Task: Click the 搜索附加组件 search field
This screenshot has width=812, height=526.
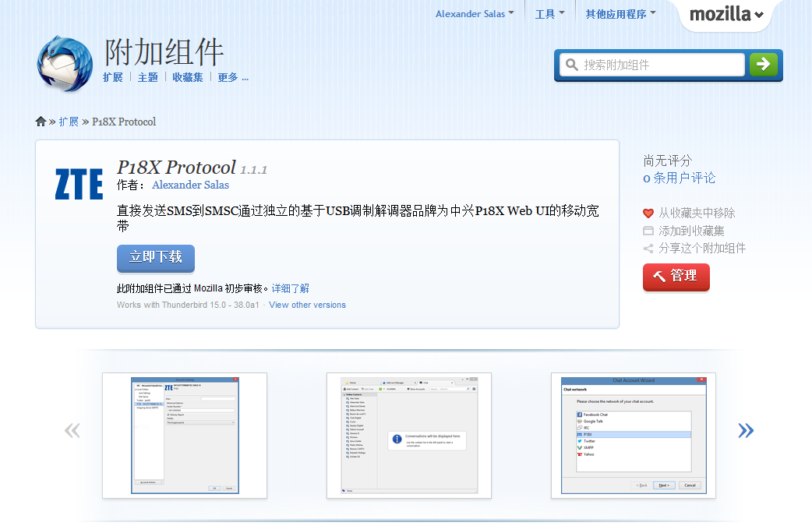Action: [652, 65]
